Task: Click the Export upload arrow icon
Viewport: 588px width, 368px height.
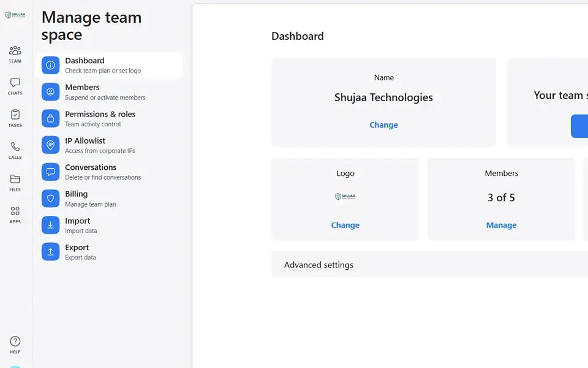Action: [x=51, y=252]
